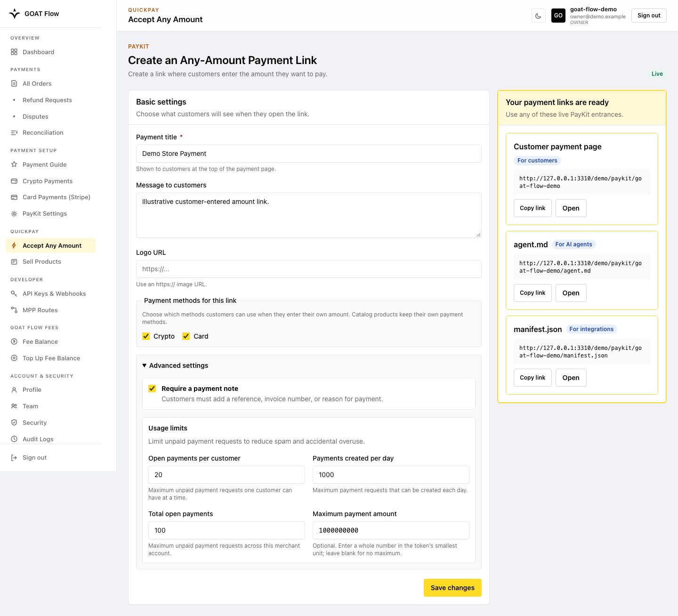The image size is (678, 616).
Task: Copy link for manifest.json
Action: tap(533, 378)
